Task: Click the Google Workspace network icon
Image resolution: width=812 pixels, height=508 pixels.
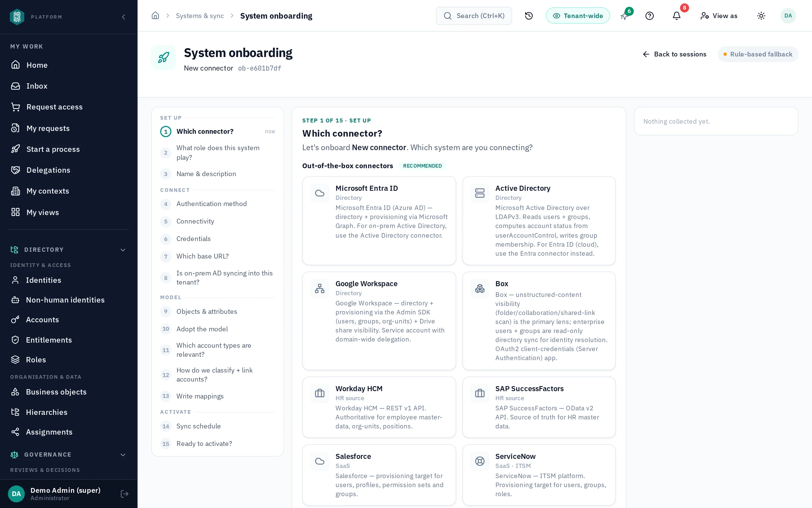Action: click(320, 289)
